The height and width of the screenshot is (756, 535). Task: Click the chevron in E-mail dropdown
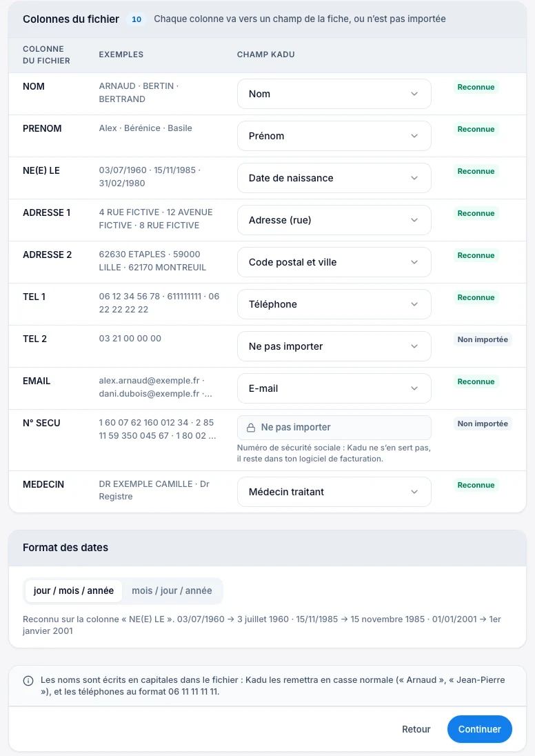pyautogui.click(x=414, y=388)
